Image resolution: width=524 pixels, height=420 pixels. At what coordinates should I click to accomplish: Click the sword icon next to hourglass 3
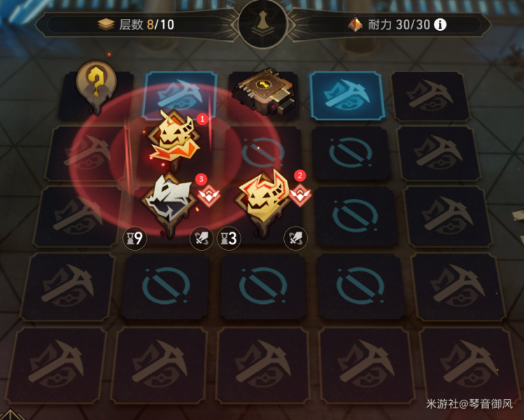[201, 239]
